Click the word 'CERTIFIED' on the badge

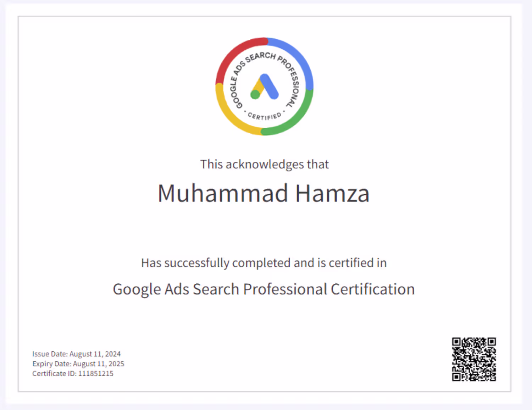[264, 116]
